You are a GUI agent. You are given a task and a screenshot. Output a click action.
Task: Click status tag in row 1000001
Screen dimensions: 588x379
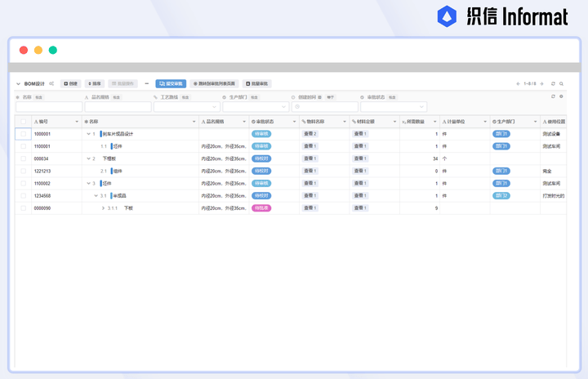[x=261, y=134]
